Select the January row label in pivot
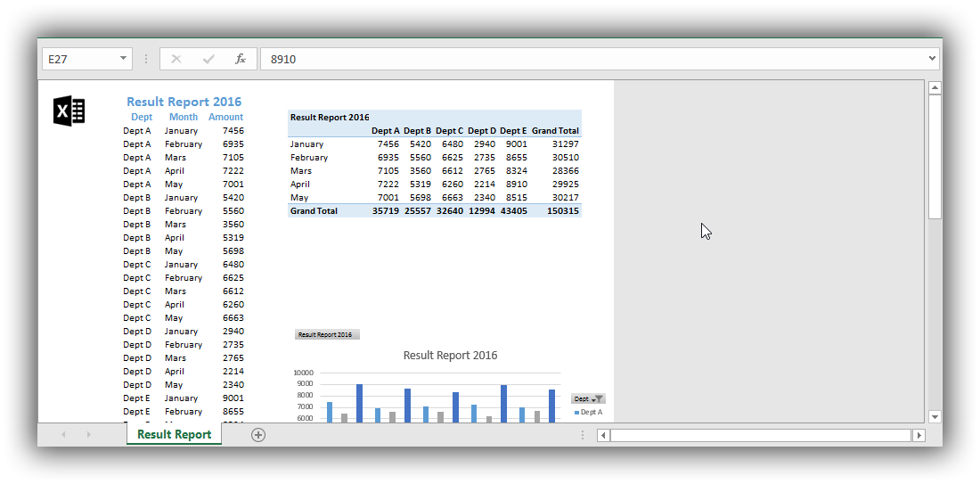Image resolution: width=980 pixels, height=484 pixels. 306,144
